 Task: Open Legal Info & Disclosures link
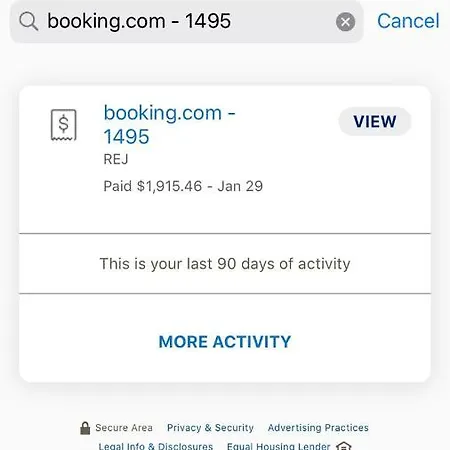156,446
